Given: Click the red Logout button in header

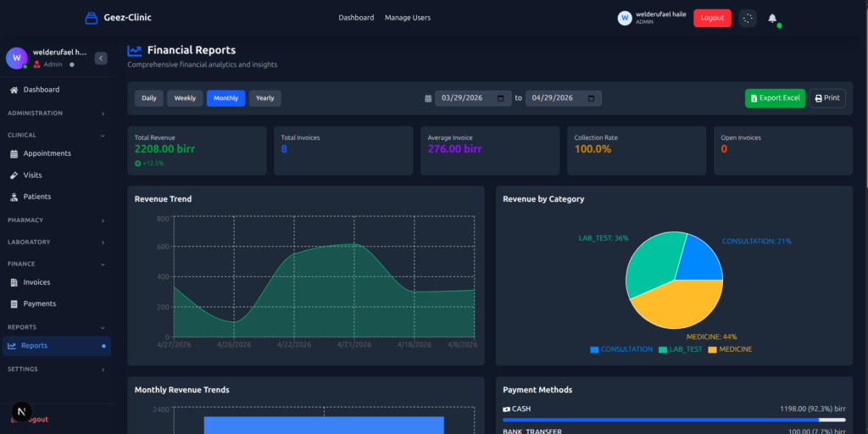Looking at the screenshot, I should coord(712,19).
